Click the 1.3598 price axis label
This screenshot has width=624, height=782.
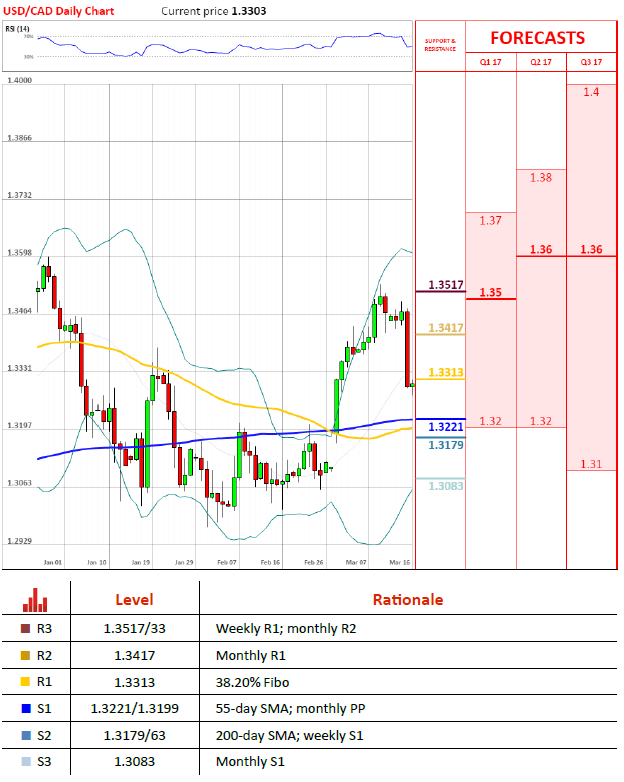click(19, 252)
